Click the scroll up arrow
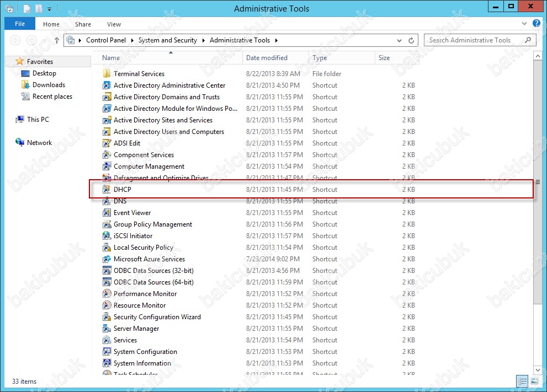This screenshot has width=547, height=392. pos(538,56)
